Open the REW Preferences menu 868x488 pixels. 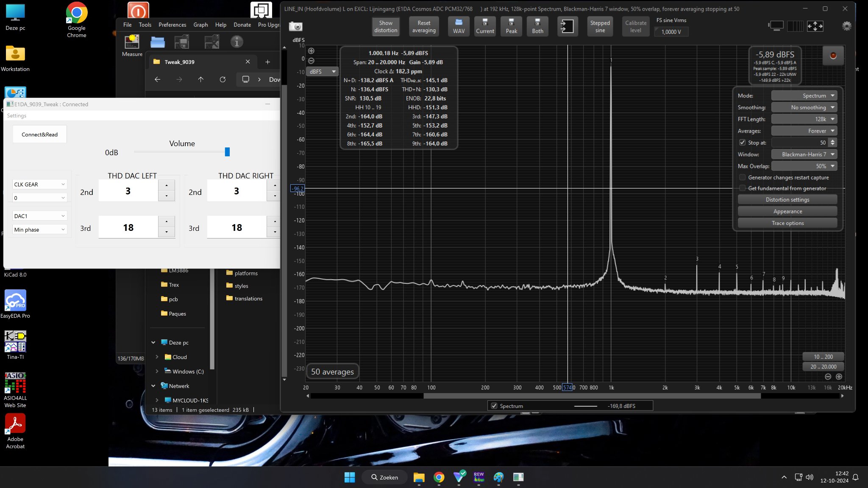point(172,25)
